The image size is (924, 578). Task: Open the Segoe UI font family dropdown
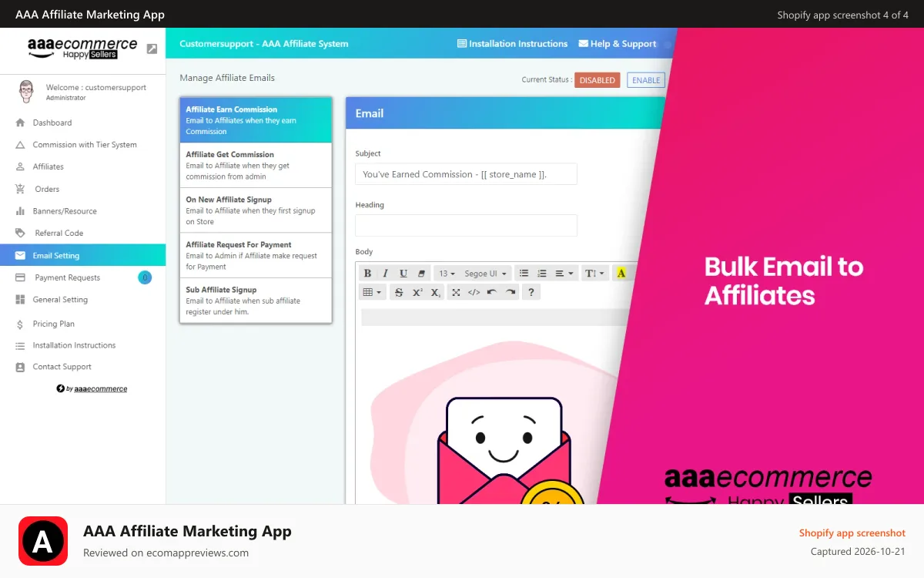[485, 274]
